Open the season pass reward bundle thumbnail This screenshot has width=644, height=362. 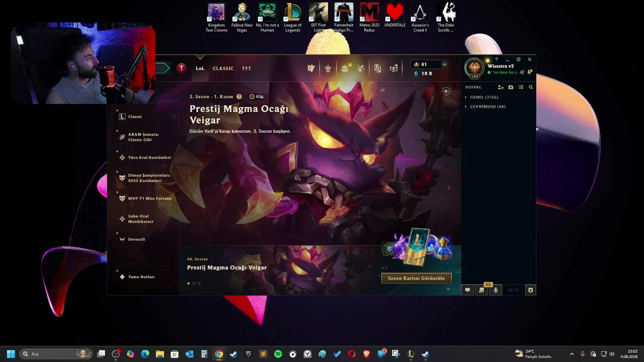(418, 247)
